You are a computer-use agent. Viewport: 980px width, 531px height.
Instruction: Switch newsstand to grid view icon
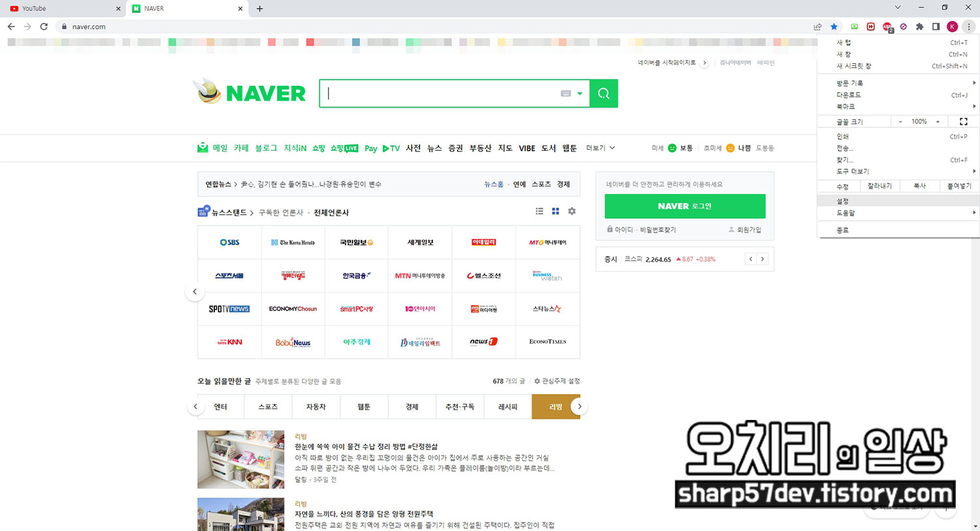point(555,211)
